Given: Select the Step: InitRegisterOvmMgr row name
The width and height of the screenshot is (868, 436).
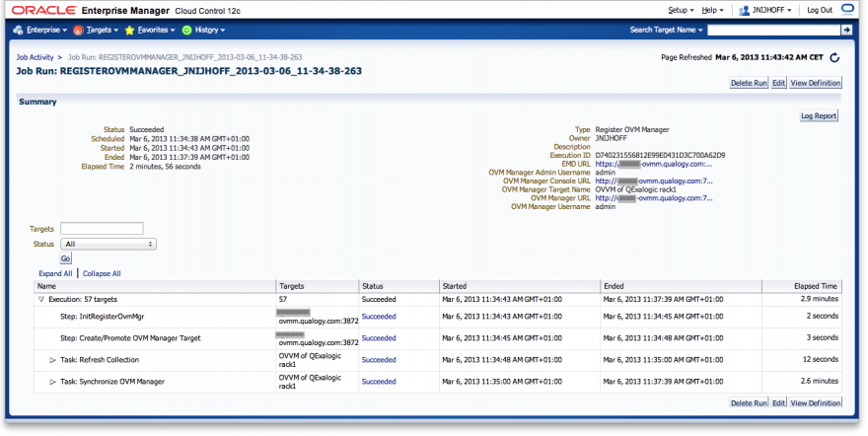Looking at the screenshot, I should (x=102, y=317).
